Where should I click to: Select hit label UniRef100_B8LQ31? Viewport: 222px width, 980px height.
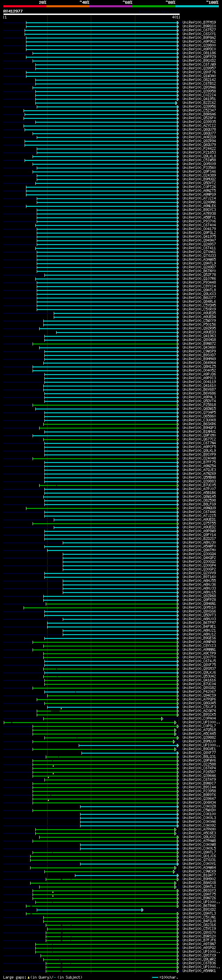[x=199, y=757]
